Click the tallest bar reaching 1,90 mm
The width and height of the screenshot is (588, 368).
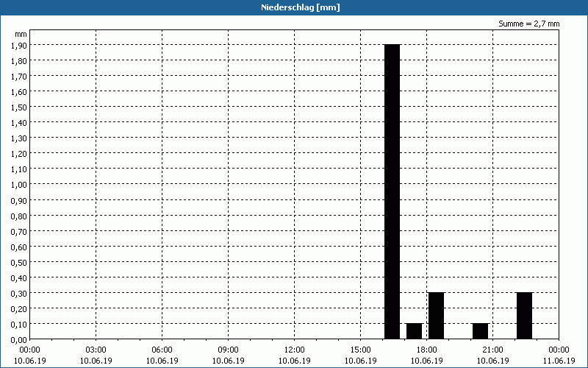pyautogui.click(x=392, y=191)
